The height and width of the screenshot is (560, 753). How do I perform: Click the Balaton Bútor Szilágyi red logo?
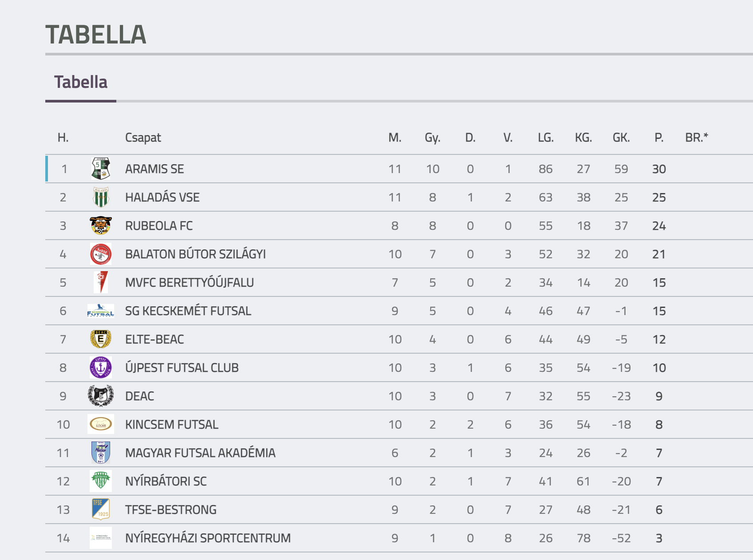coord(101,254)
